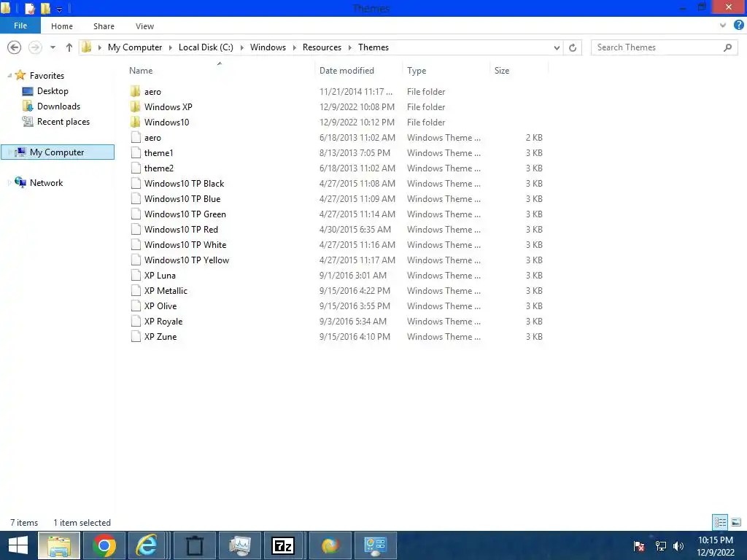Viewport: 747px width, 560px height.
Task: Collapse the Favorites tree group
Action: pos(9,76)
